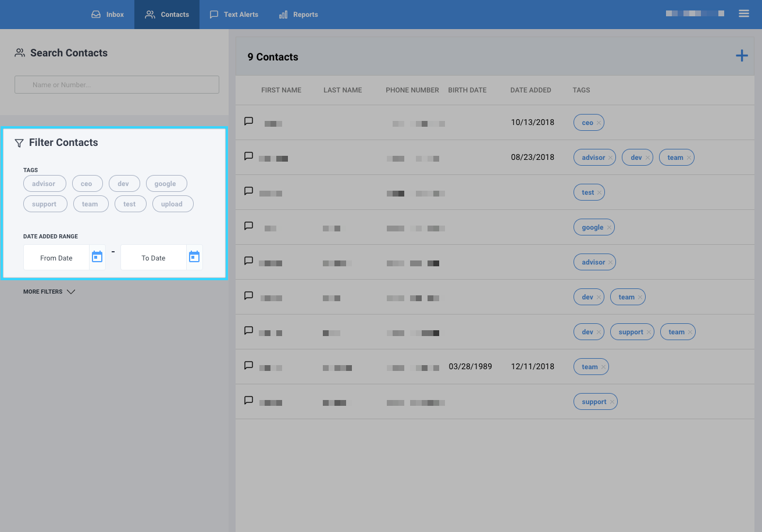Click the Filter Contacts heading
Screen dimensions: 762x532
point(63,142)
